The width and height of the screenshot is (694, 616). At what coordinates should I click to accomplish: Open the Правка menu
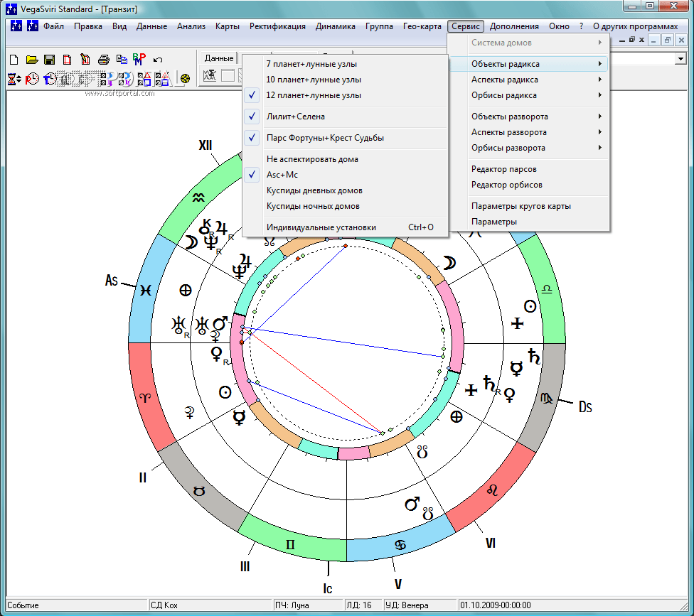[88, 26]
